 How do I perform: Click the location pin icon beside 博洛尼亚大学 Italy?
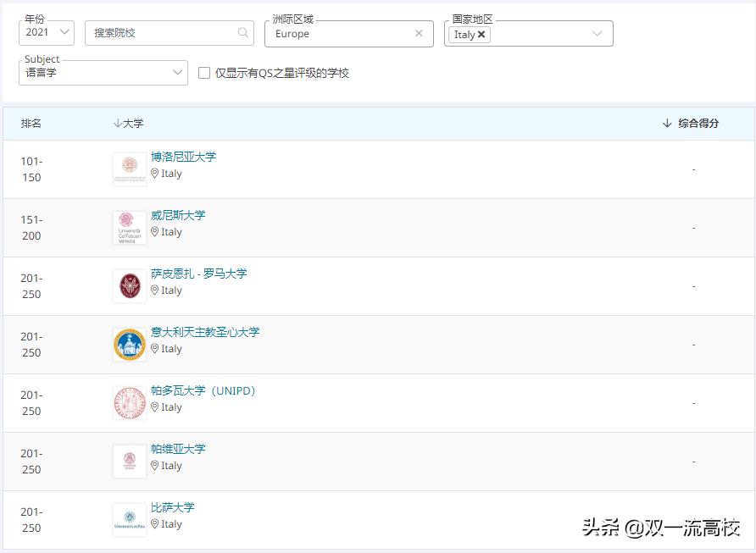click(155, 174)
